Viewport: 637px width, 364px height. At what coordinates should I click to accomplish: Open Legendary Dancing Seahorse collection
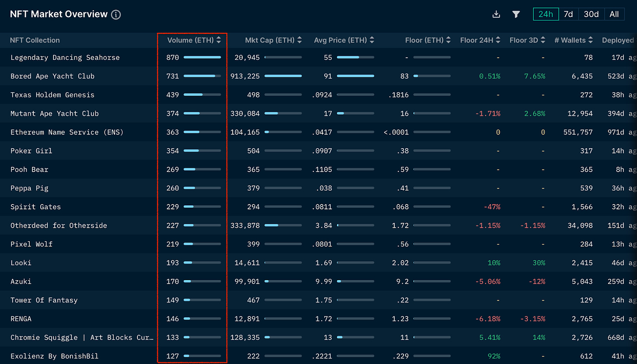click(65, 57)
